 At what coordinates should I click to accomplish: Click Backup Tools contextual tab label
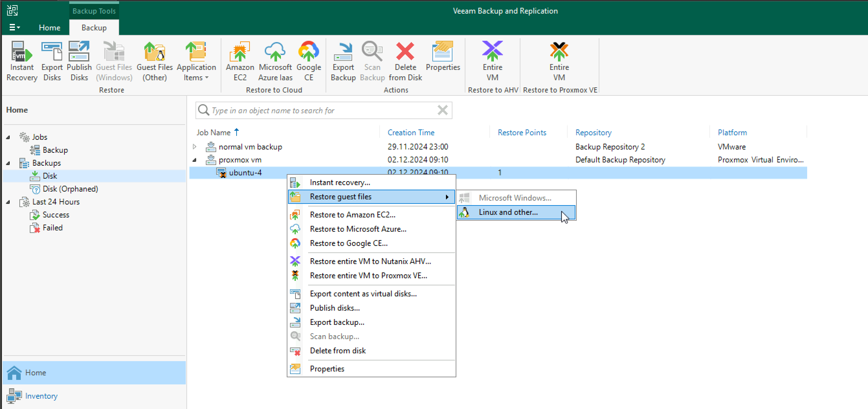(94, 11)
